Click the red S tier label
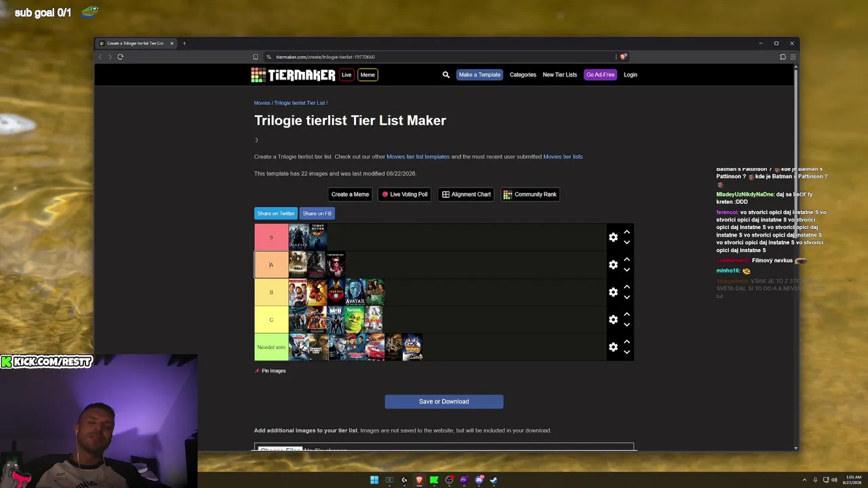868x488 pixels. pos(271,237)
